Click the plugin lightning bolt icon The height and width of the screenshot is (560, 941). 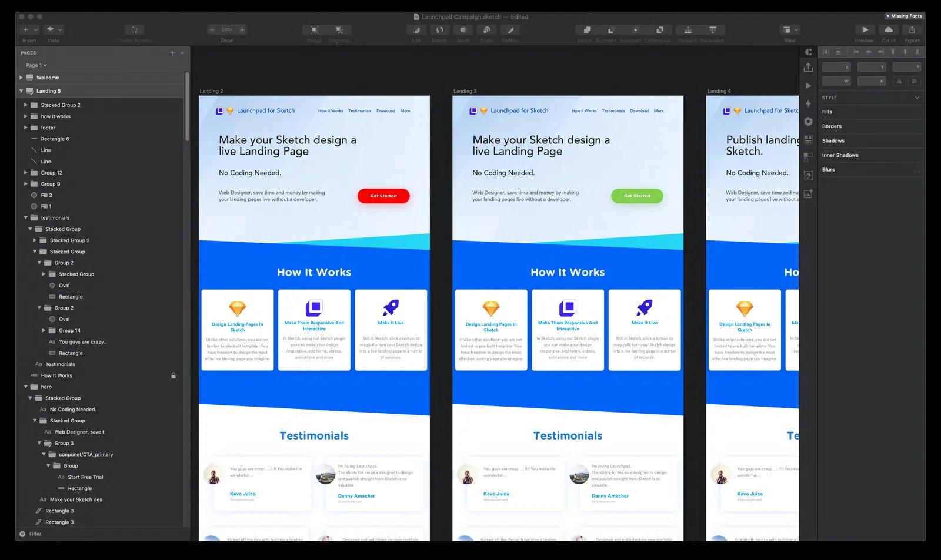(x=809, y=104)
